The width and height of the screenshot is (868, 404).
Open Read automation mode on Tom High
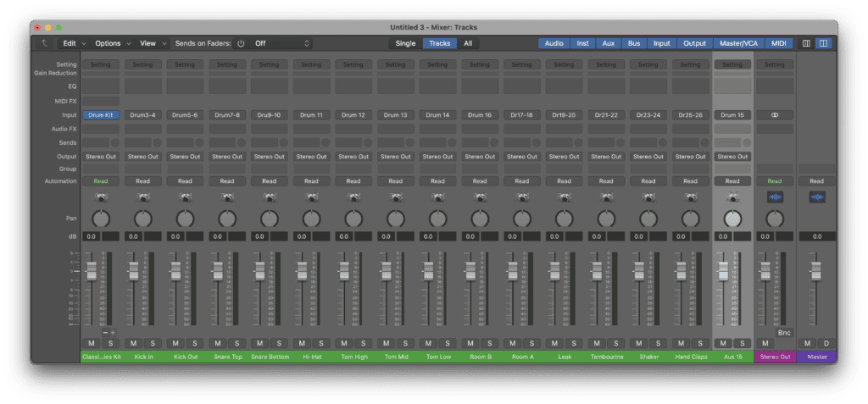(353, 181)
